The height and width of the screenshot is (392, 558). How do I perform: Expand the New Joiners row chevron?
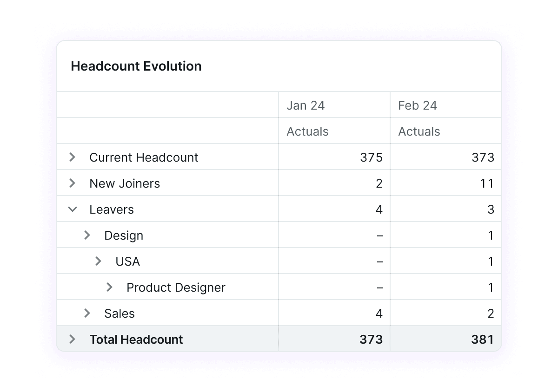[72, 183]
